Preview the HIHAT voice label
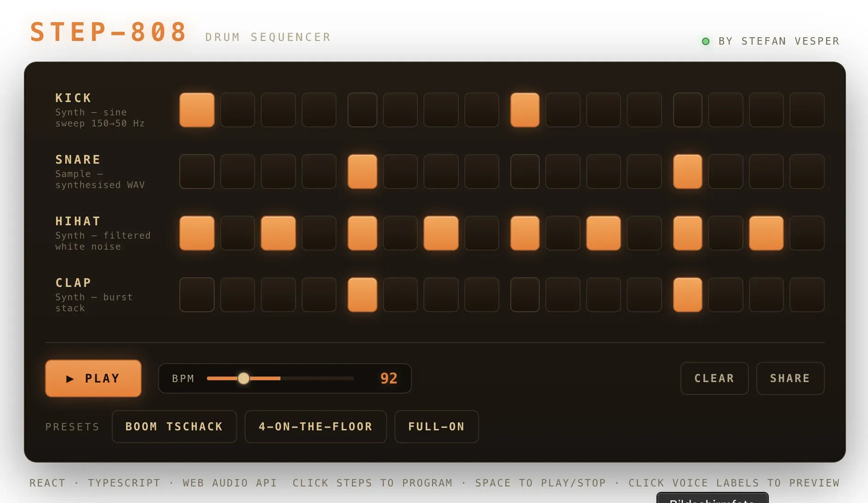868x503 pixels. tap(78, 221)
